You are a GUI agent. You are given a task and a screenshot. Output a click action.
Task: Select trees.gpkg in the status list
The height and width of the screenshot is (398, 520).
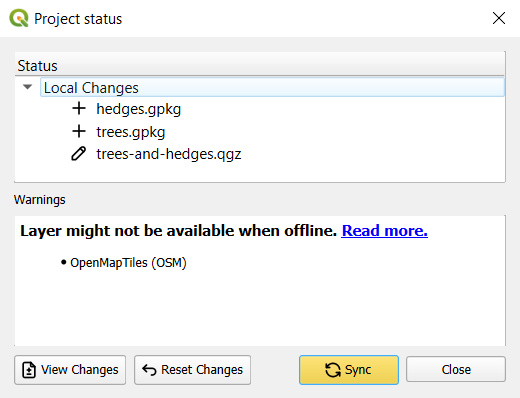click(x=131, y=132)
